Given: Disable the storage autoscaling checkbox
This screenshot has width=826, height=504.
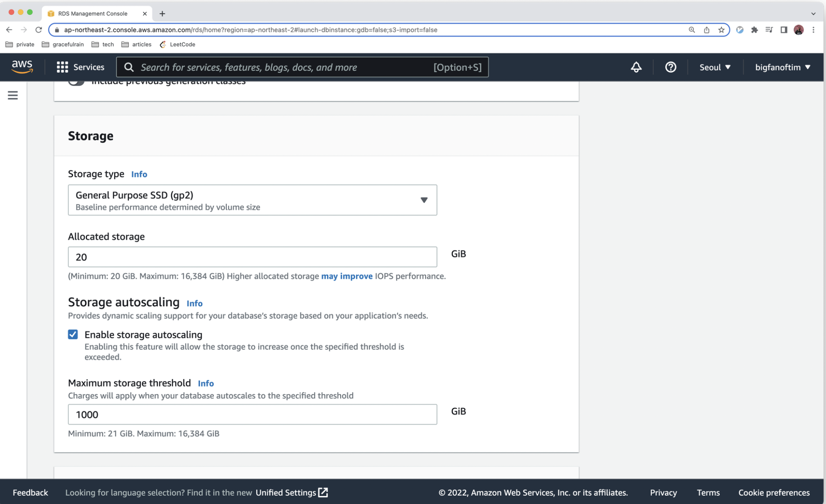Looking at the screenshot, I should coord(73,334).
